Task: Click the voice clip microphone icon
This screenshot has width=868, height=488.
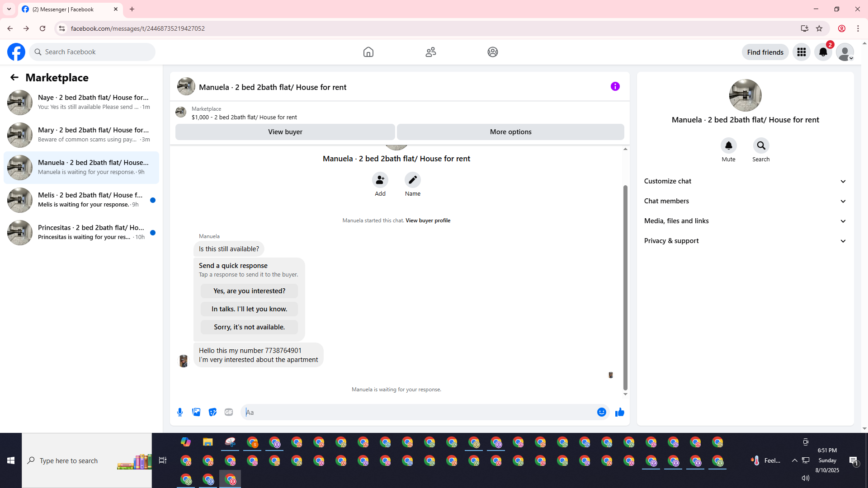Action: tap(180, 412)
